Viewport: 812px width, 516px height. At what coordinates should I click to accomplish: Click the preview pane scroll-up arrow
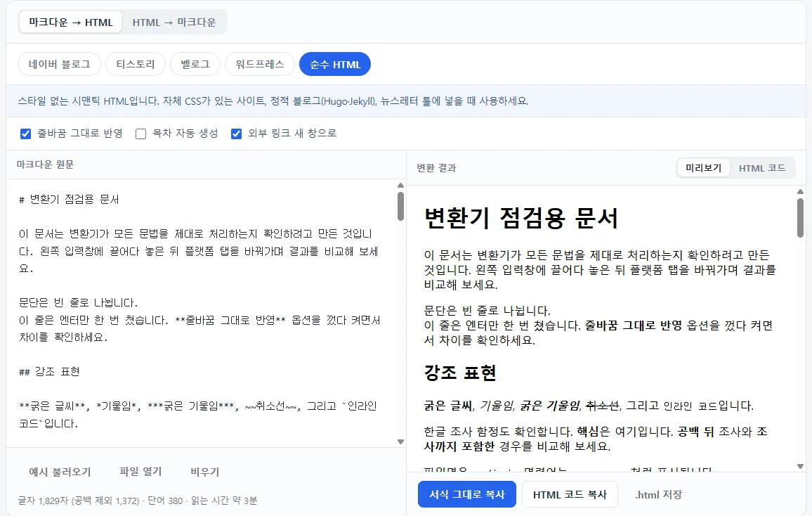tap(800, 192)
